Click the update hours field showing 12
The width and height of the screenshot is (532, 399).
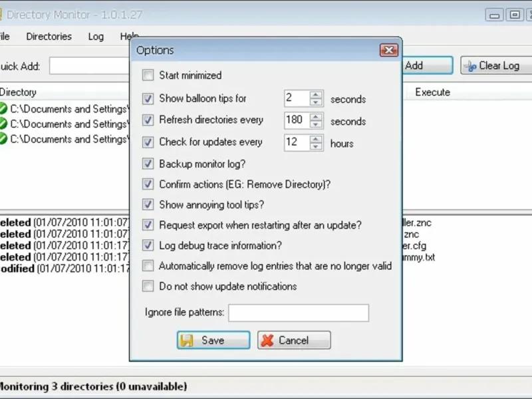coord(297,142)
